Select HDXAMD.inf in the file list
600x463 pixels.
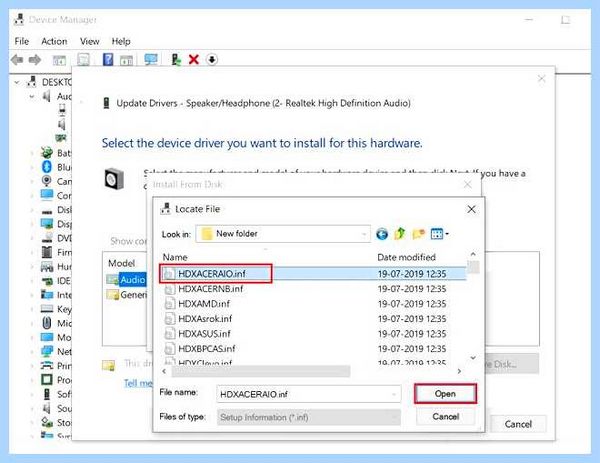[x=313, y=303]
